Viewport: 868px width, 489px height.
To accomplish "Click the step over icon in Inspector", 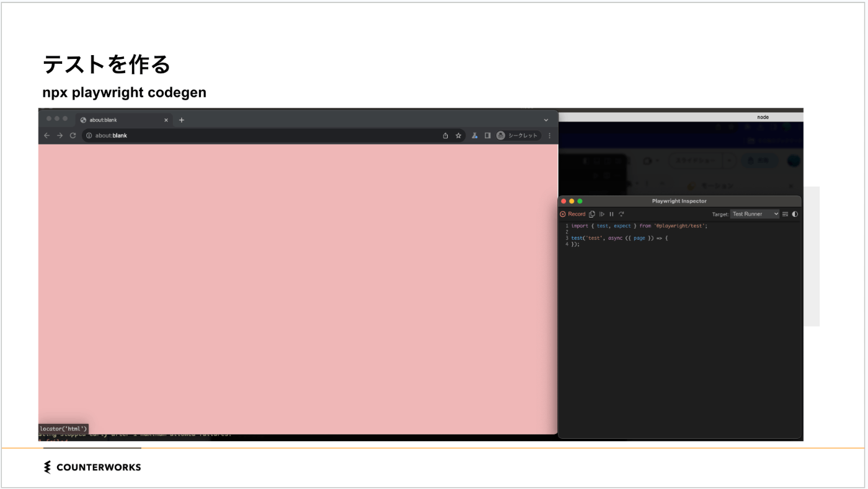I will point(621,214).
